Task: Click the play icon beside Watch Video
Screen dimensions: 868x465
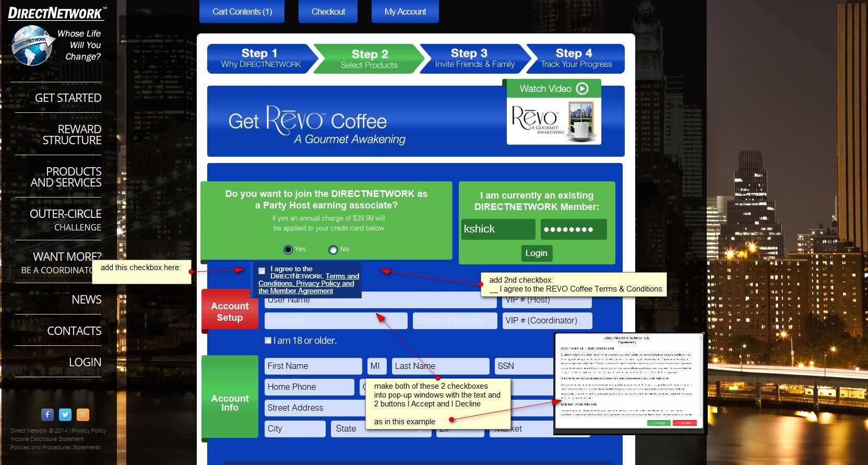Action: pyautogui.click(x=582, y=89)
